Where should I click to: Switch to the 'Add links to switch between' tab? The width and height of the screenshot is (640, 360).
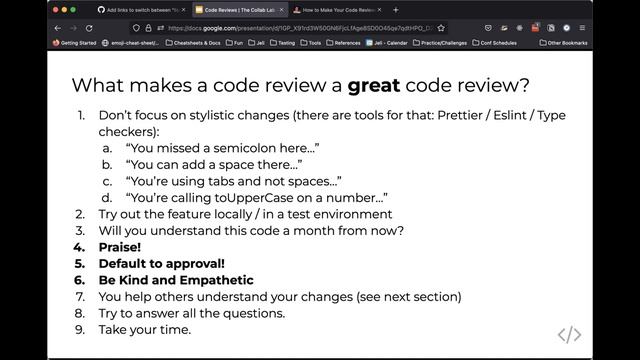(x=142, y=10)
